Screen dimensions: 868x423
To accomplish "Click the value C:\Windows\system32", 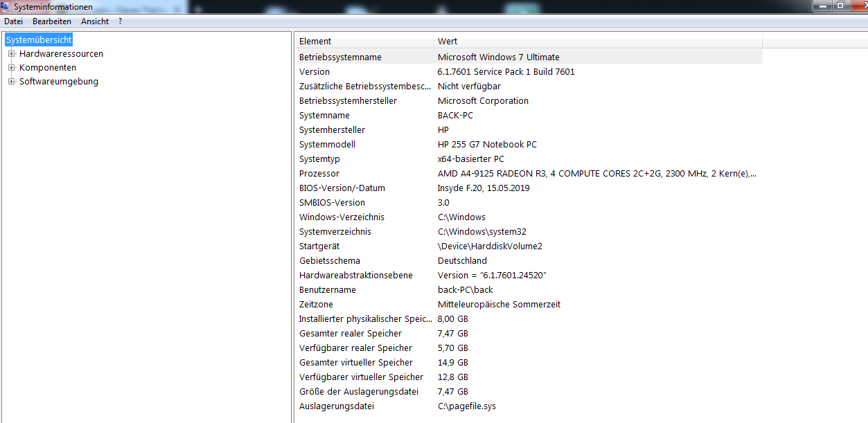I will [481, 231].
